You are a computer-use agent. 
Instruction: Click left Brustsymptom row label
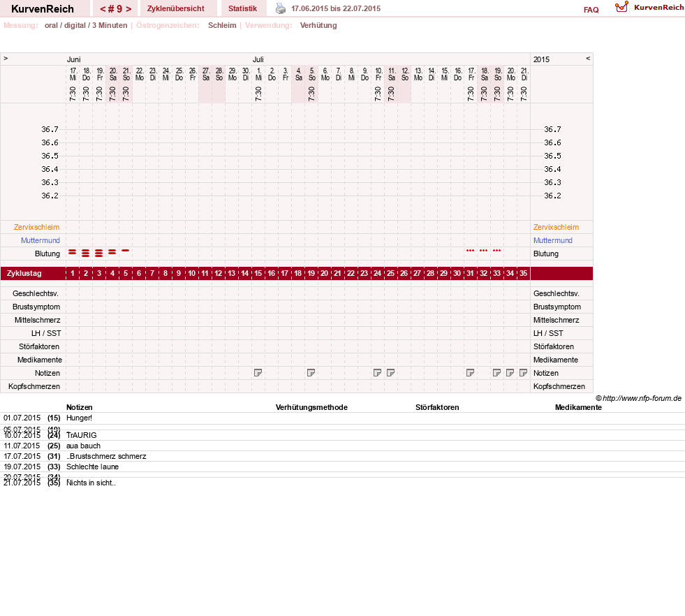pyautogui.click(x=36, y=307)
